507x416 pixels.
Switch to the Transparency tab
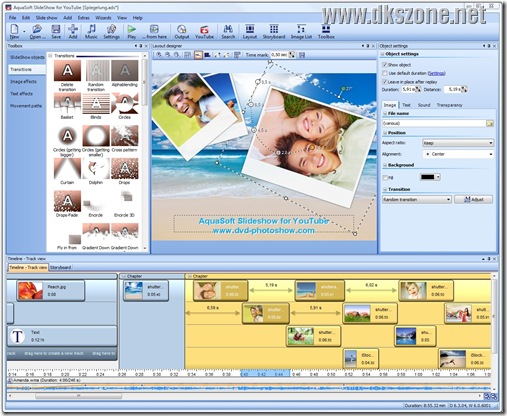click(x=449, y=105)
